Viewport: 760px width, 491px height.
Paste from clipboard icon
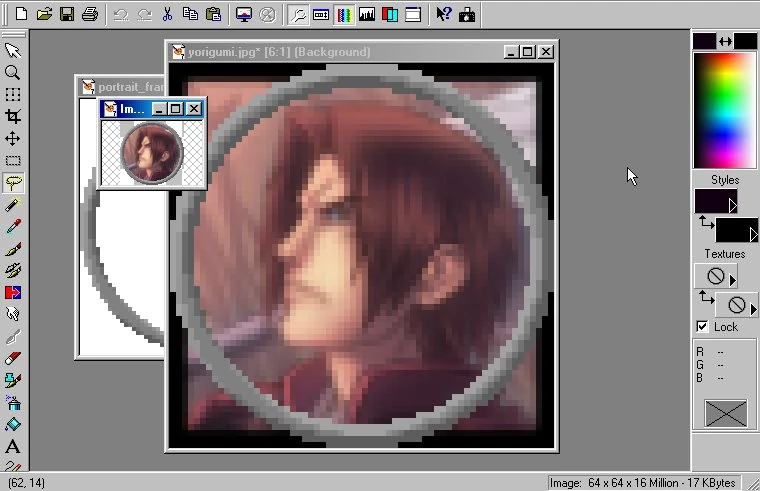click(213, 14)
